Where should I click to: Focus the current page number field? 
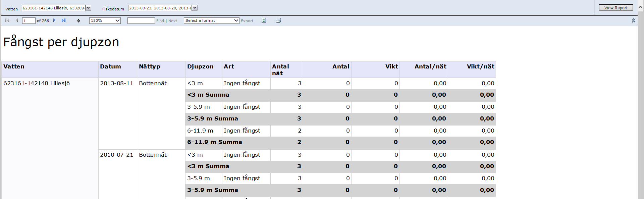point(29,21)
